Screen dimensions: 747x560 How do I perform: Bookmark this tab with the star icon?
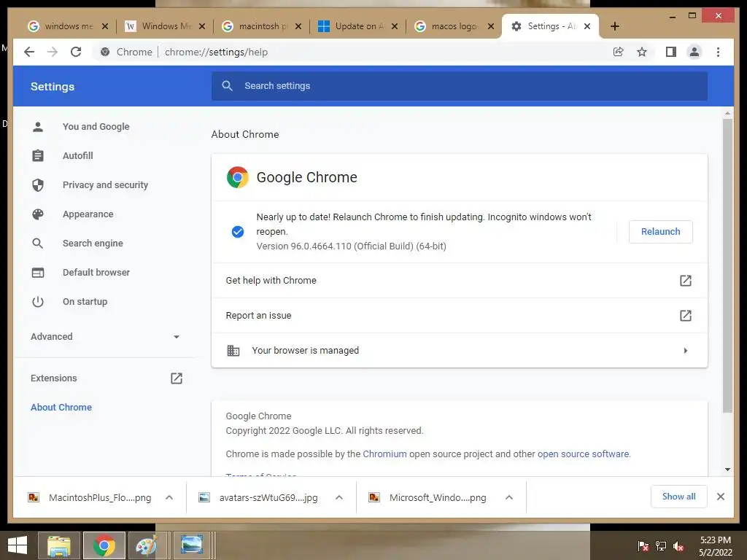tap(642, 52)
